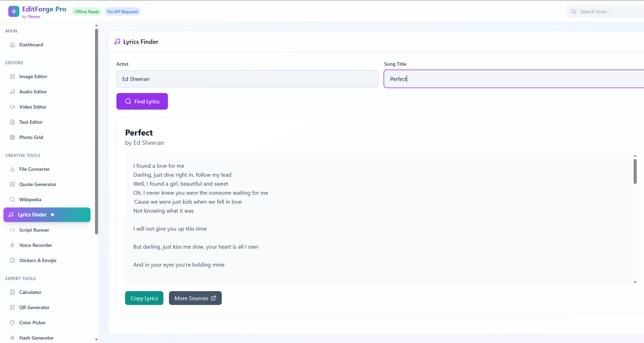Click the Text Editor document icon
The image size is (644, 343).
[x=12, y=122]
